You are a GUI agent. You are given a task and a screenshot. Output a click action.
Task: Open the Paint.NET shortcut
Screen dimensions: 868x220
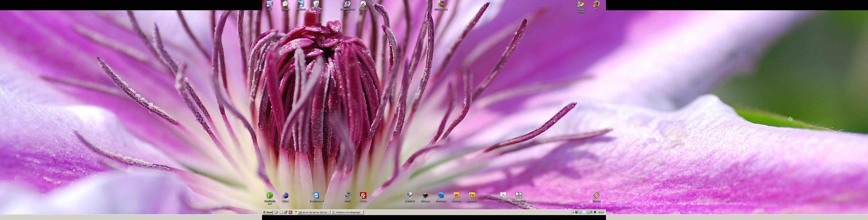click(410, 197)
